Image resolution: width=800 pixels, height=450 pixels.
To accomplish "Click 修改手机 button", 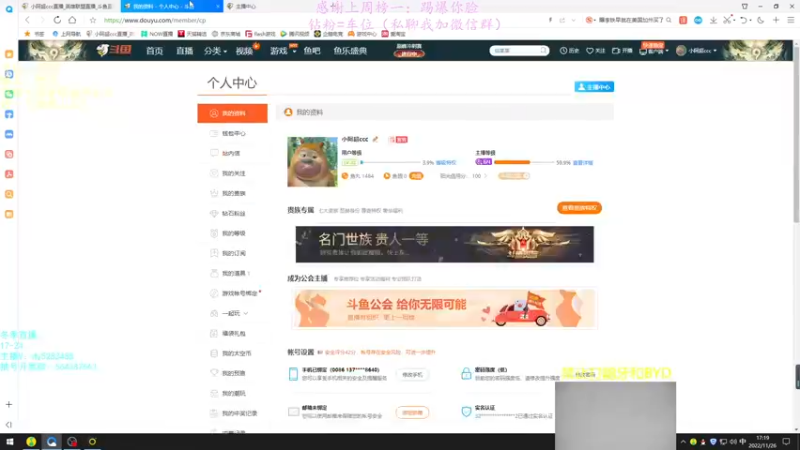I will coord(412,374).
